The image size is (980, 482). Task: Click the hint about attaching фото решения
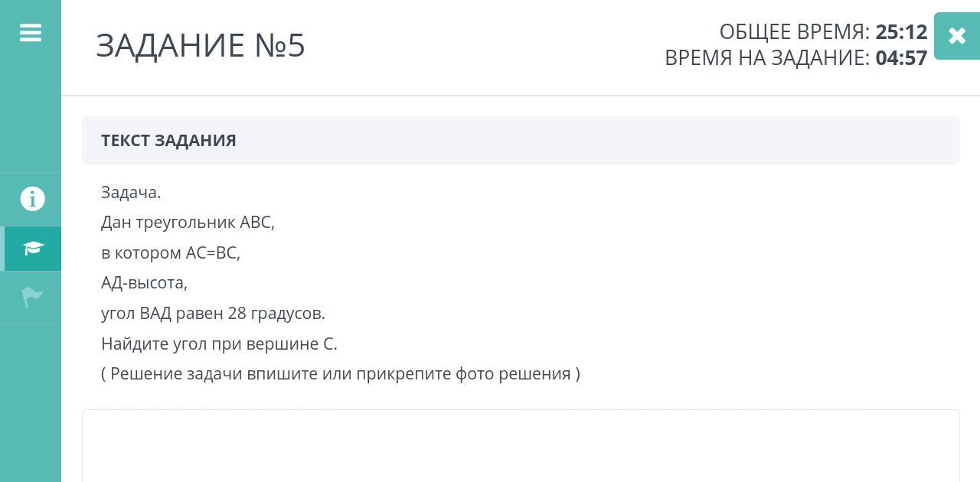(x=341, y=374)
